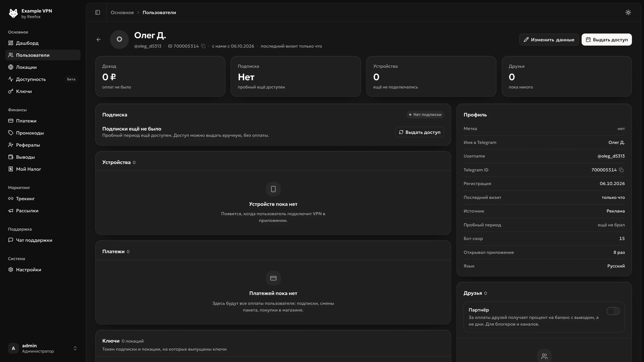This screenshot has height=362, width=644.
Task: Click the card icon in the empty Платежи section
Action: click(x=273, y=278)
